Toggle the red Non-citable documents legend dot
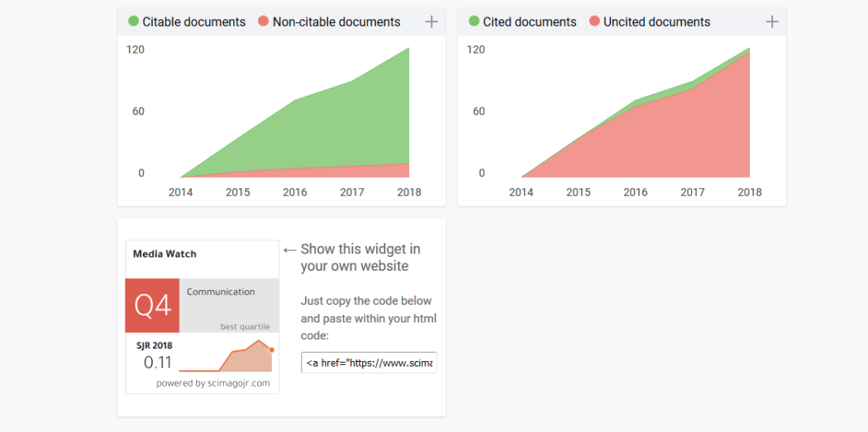This screenshot has width=868, height=432. pos(264,21)
